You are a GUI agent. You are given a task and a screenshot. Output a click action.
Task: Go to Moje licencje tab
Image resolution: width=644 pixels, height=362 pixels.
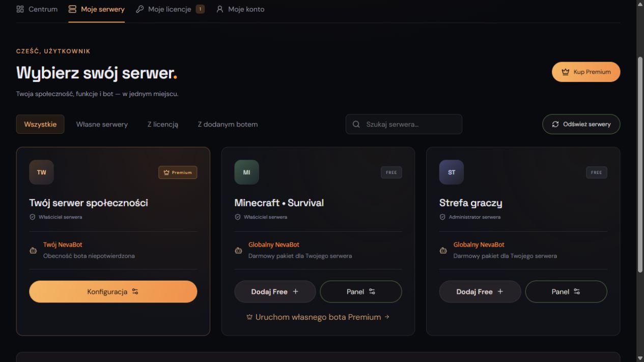point(170,9)
